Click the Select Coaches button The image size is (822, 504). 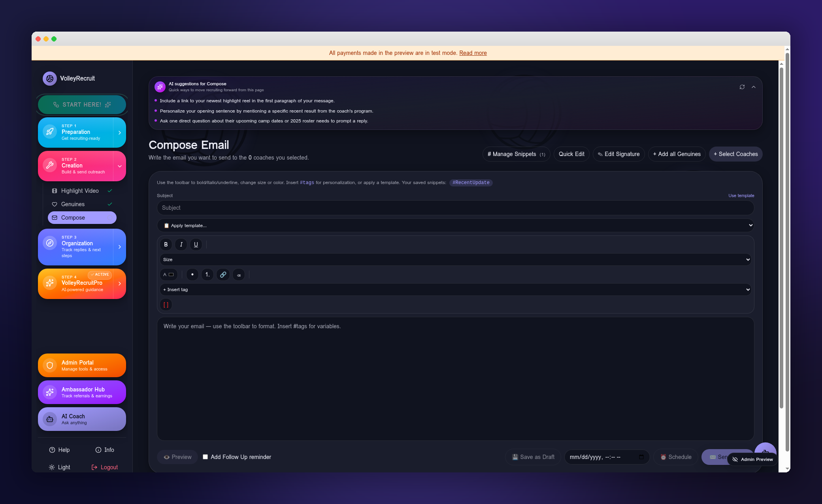(736, 154)
